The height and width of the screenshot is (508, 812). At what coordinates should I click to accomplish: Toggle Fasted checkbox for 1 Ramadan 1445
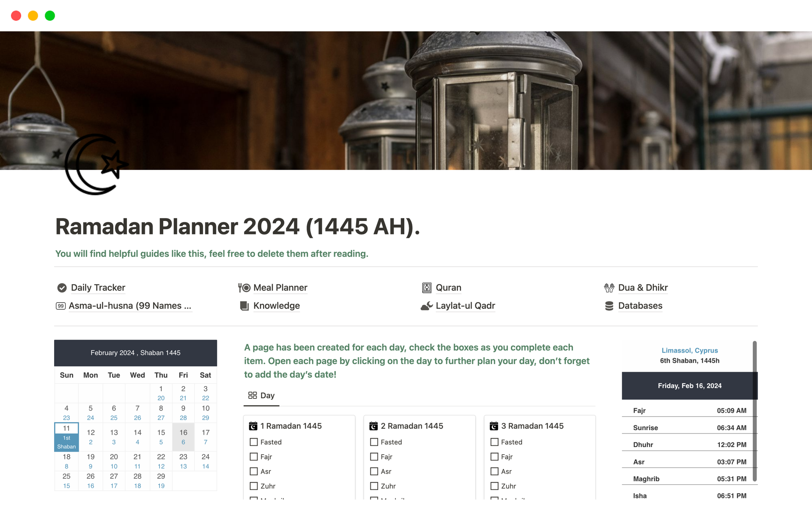pos(253,442)
